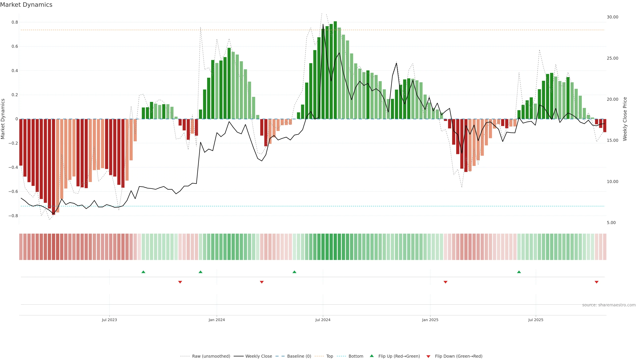644x362 pixels.
Task: Click the source: sharemaestro.com text
Action: coord(609,305)
